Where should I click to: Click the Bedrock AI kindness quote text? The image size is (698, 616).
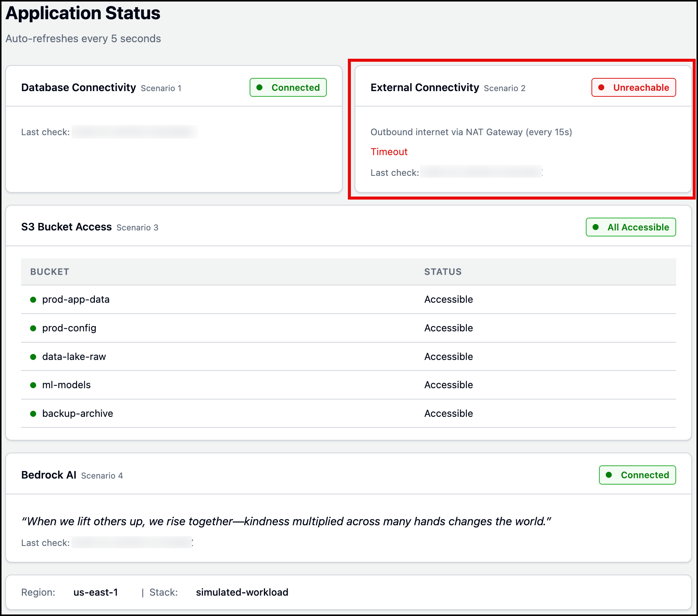tap(287, 521)
